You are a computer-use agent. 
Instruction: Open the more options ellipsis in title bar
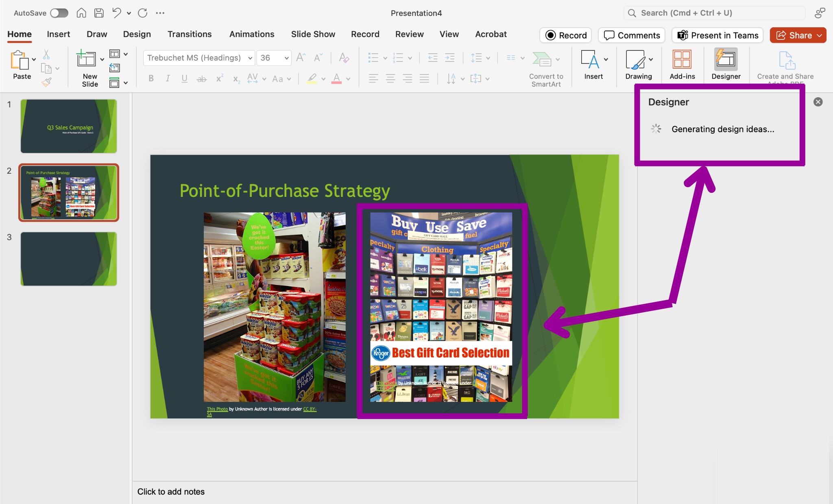[x=160, y=13]
